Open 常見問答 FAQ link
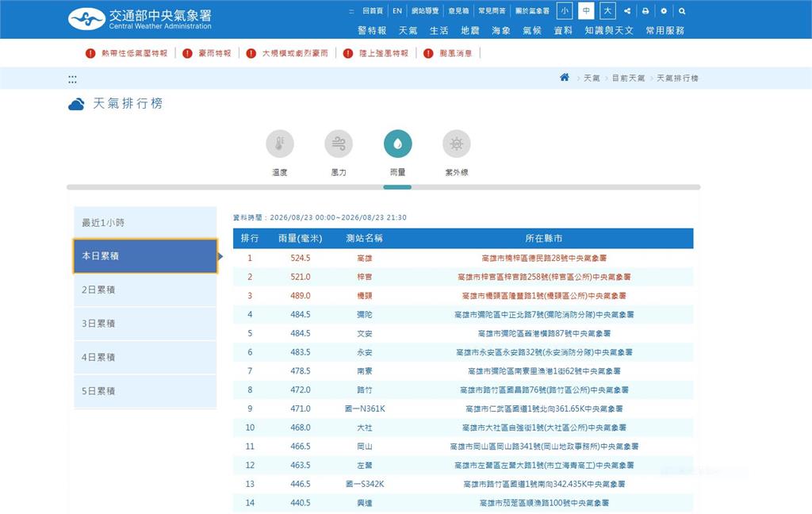The height and width of the screenshot is (514, 812). pyautogui.click(x=492, y=11)
